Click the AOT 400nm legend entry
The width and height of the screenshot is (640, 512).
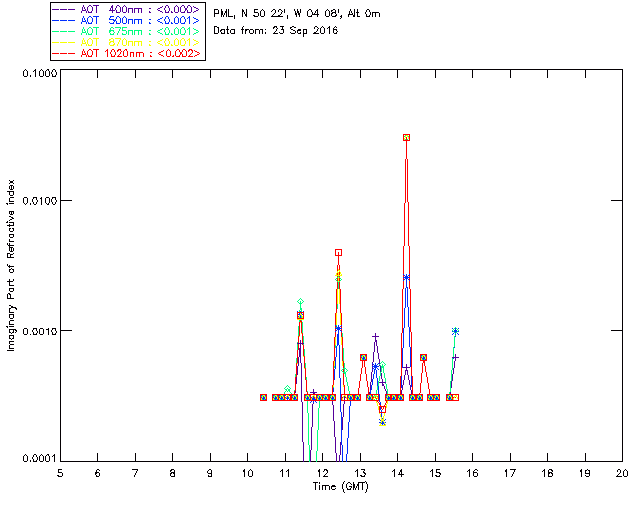[x=127, y=9]
